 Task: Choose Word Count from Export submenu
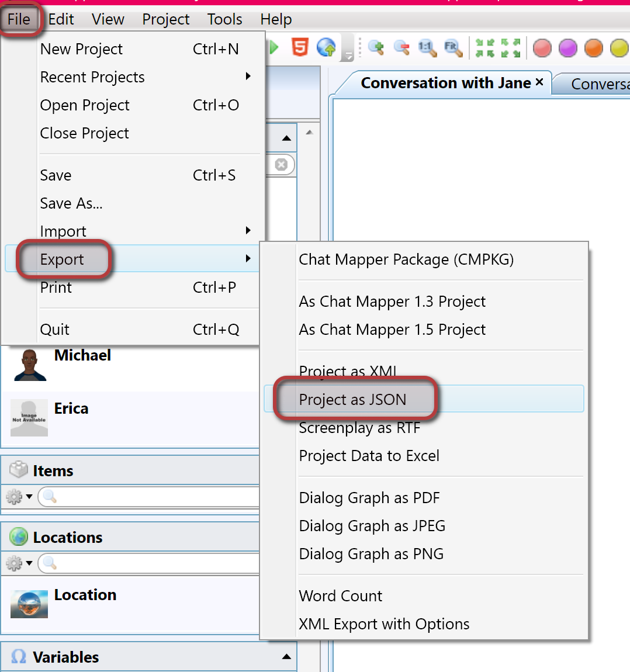click(424, 595)
